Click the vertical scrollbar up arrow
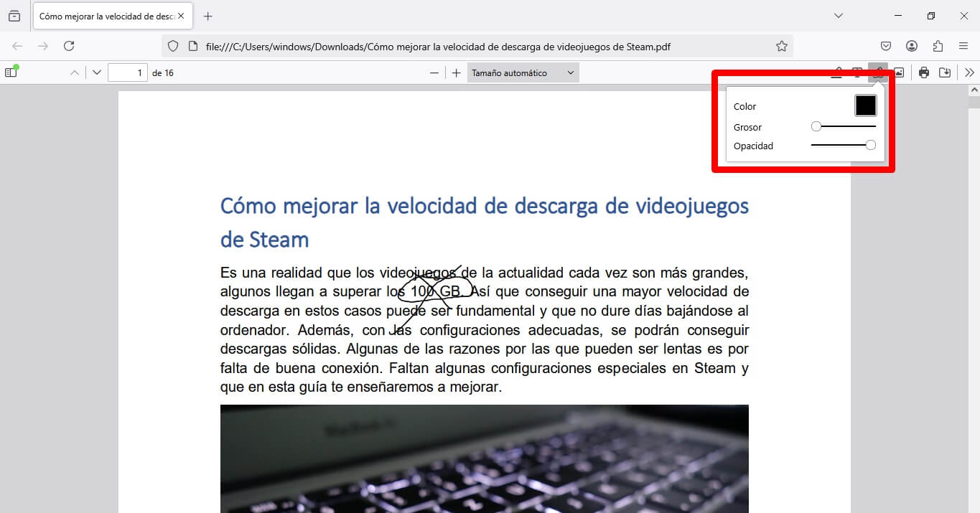Viewport: 980px width, 513px height. point(974,90)
